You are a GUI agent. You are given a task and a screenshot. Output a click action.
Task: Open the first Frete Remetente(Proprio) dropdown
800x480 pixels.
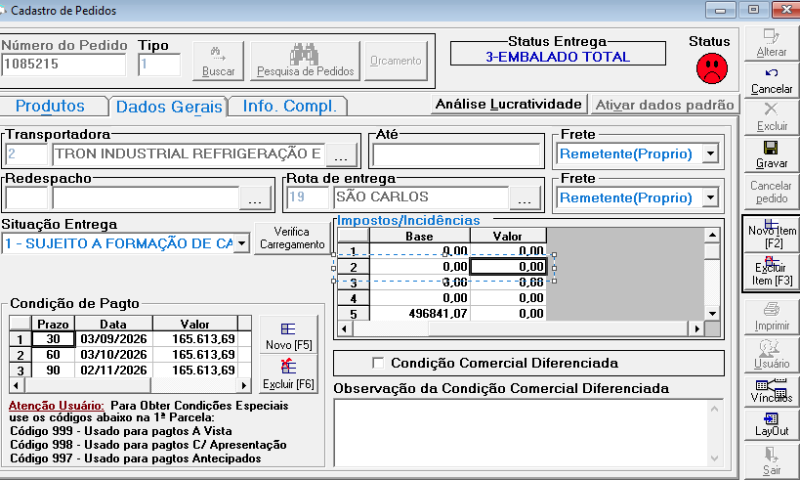[x=710, y=154]
